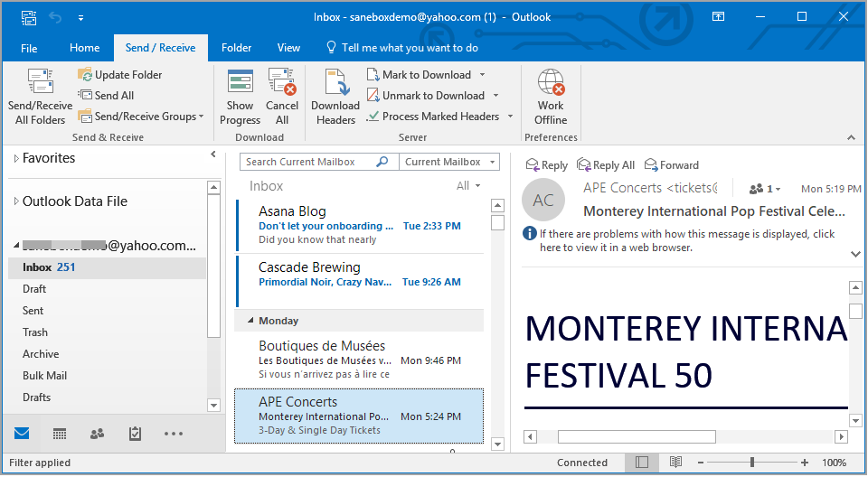The height and width of the screenshot is (477, 868).
Task: Adjust the zoom slider in status bar
Action: (752, 463)
